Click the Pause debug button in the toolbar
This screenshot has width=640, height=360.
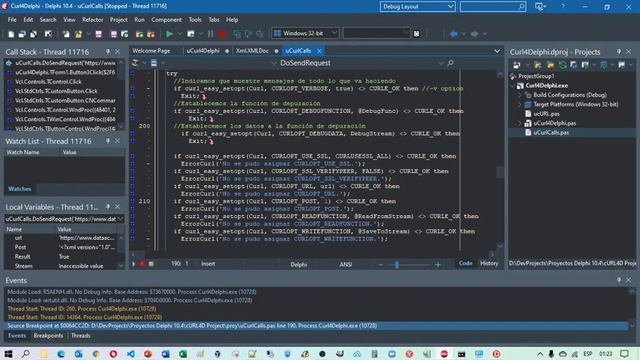pos(211,34)
